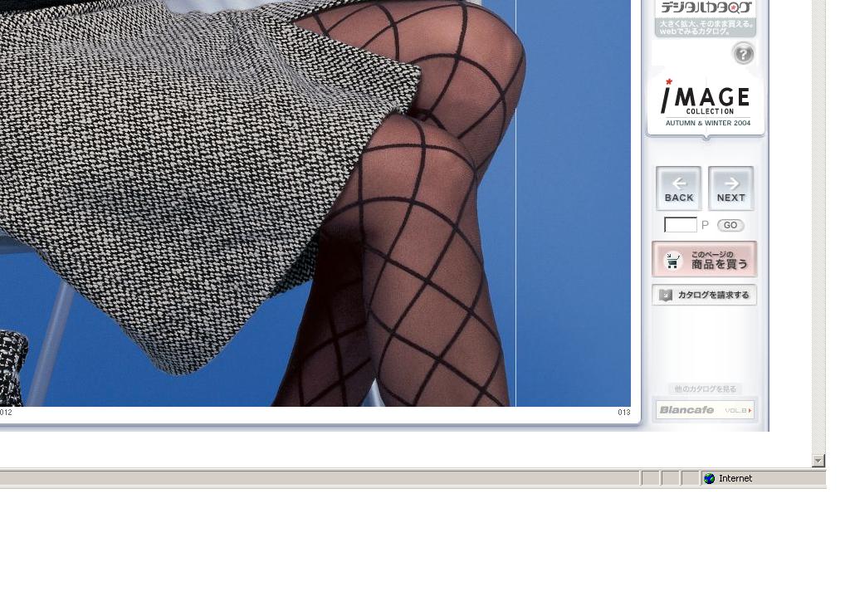The image size is (850, 616).
Task: Click the first empty status bar pane
Action: [x=650, y=478]
